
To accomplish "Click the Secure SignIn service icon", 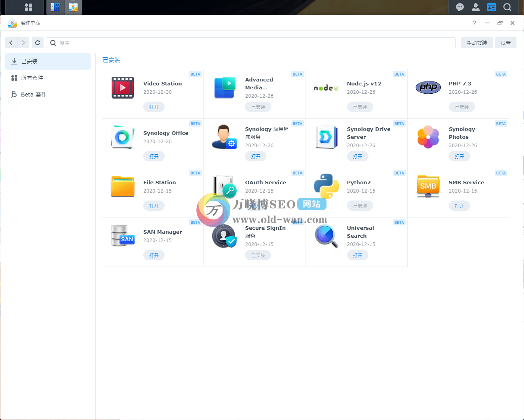I will (224, 236).
